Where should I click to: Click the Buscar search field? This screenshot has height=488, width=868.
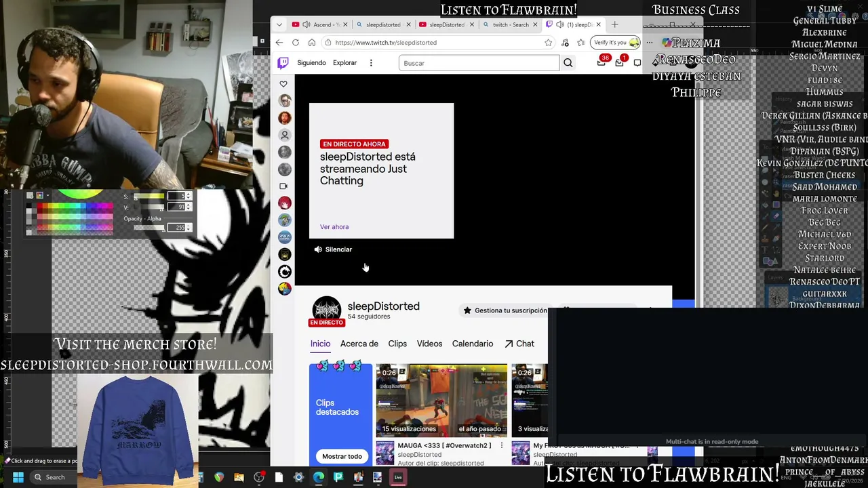tap(479, 63)
